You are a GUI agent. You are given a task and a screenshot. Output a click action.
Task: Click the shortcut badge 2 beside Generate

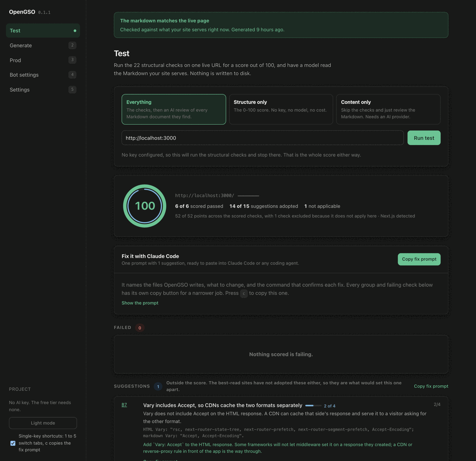pyautogui.click(x=72, y=45)
